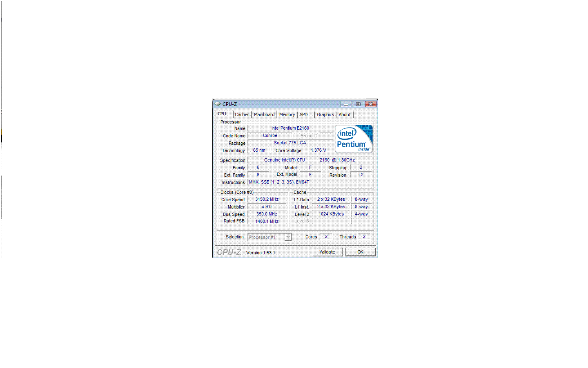Click the Instructions field 'MMX, SSE'

coord(310,182)
